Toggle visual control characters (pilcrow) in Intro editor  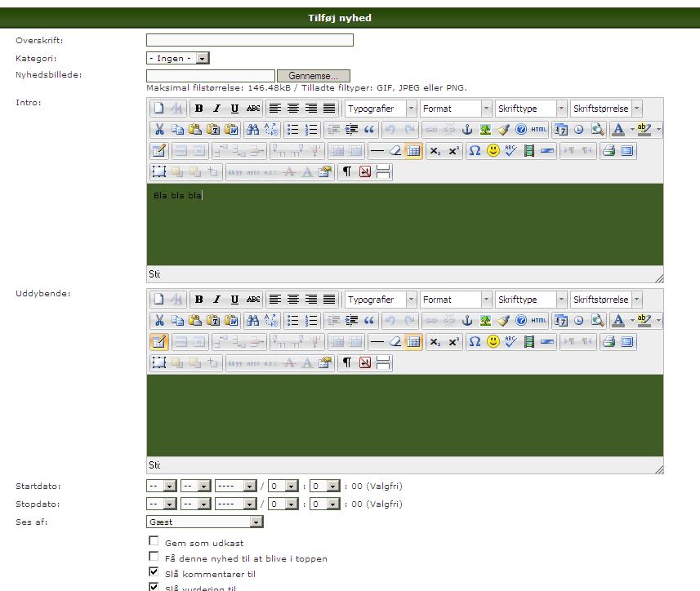tap(347, 171)
